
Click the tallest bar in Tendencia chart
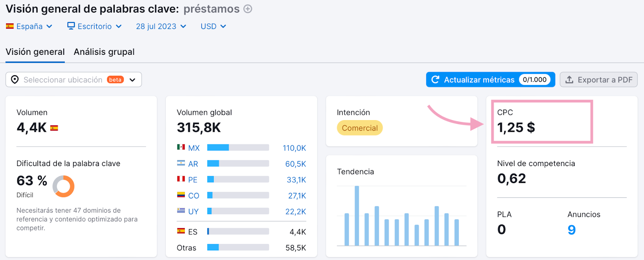pyautogui.click(x=357, y=216)
